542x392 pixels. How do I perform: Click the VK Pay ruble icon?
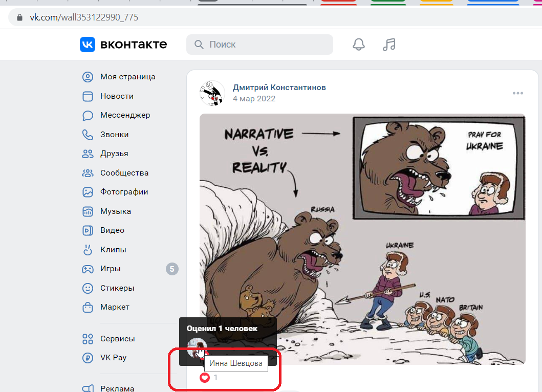click(x=88, y=358)
